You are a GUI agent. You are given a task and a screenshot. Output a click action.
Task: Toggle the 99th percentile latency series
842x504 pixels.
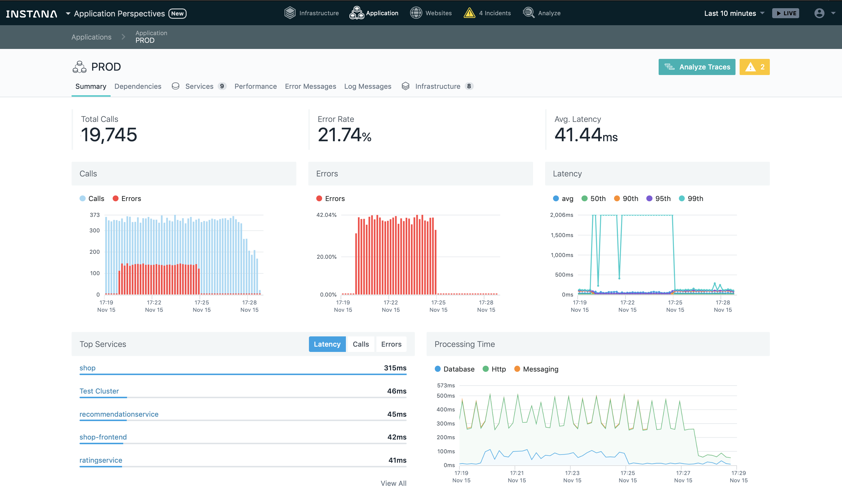pyautogui.click(x=691, y=199)
